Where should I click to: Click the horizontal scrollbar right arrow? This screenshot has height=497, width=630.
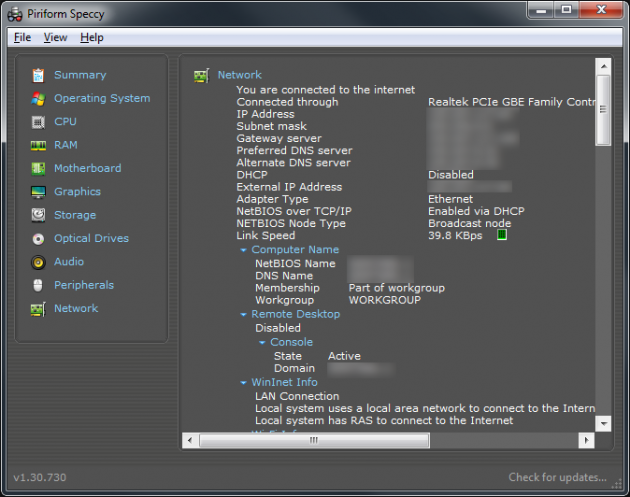click(586, 440)
